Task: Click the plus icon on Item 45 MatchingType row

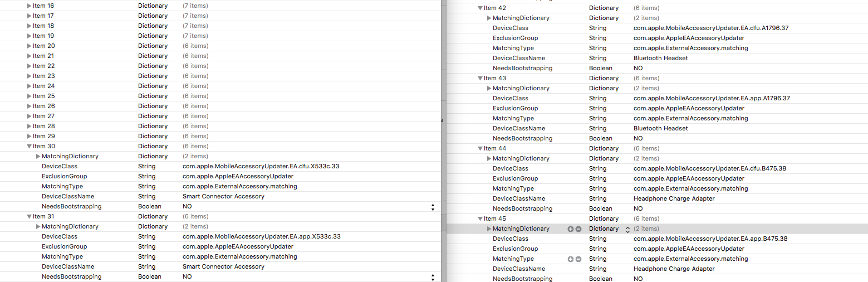Action: click(570, 259)
